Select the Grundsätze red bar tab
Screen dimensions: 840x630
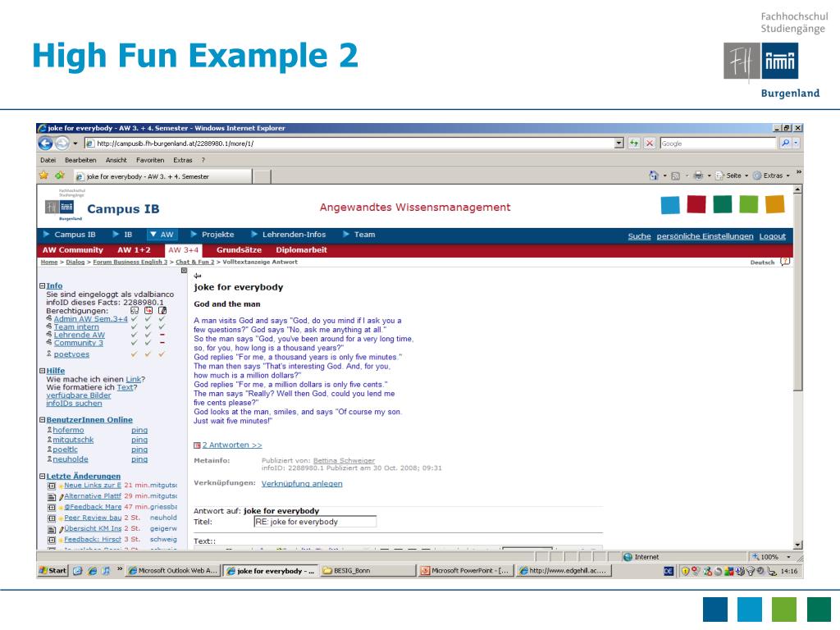pyautogui.click(x=239, y=249)
